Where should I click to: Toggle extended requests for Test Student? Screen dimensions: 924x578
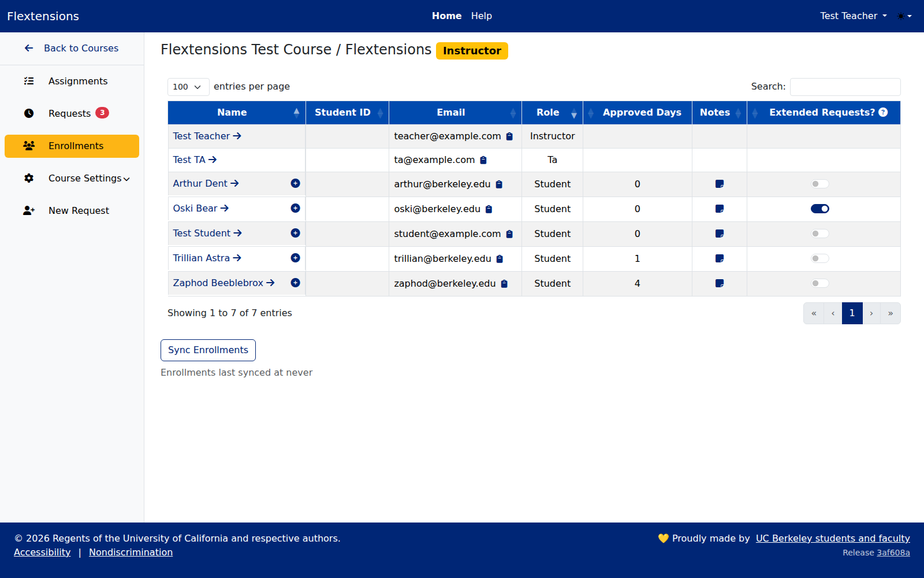tap(820, 234)
